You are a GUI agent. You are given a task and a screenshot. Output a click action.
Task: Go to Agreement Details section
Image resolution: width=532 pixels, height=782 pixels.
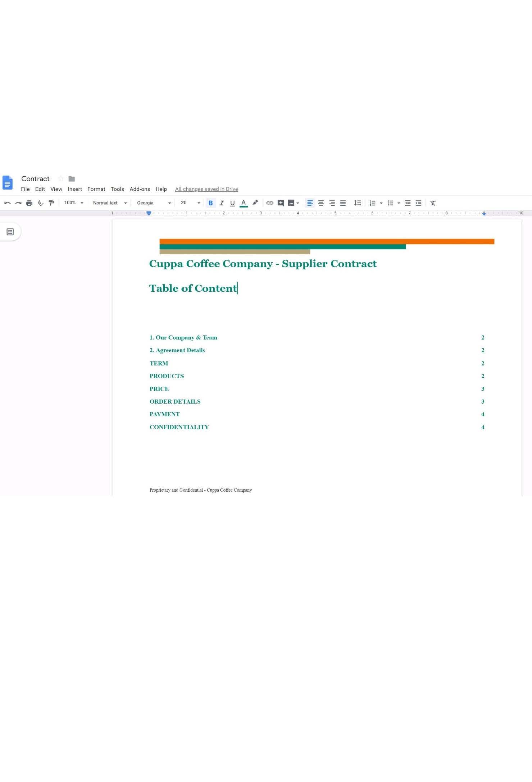click(177, 350)
